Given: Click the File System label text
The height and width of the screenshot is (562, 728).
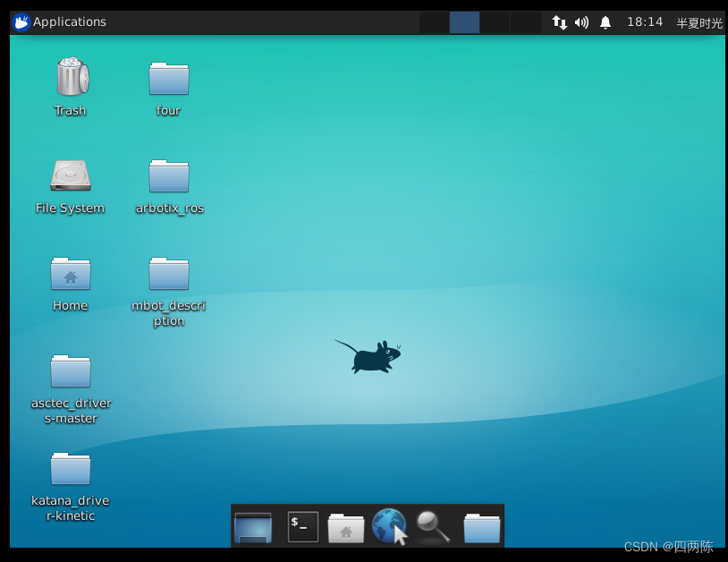Looking at the screenshot, I should click(x=70, y=209).
